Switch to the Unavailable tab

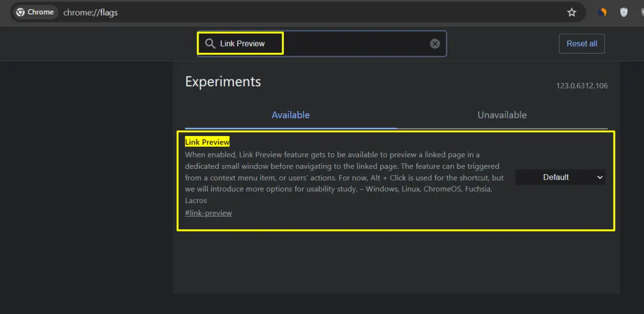click(x=502, y=115)
